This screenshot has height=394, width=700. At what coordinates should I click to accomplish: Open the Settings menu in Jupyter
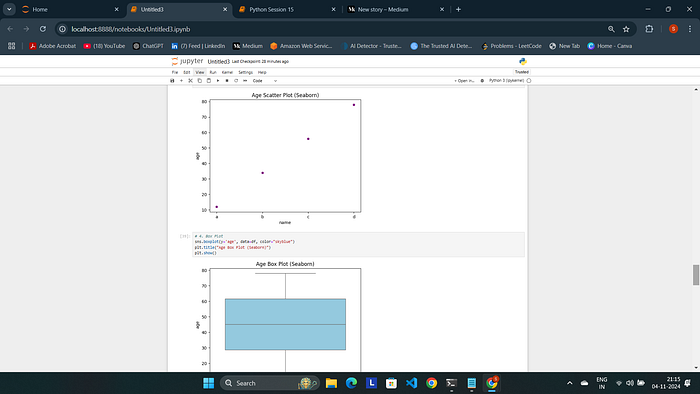[x=246, y=72]
